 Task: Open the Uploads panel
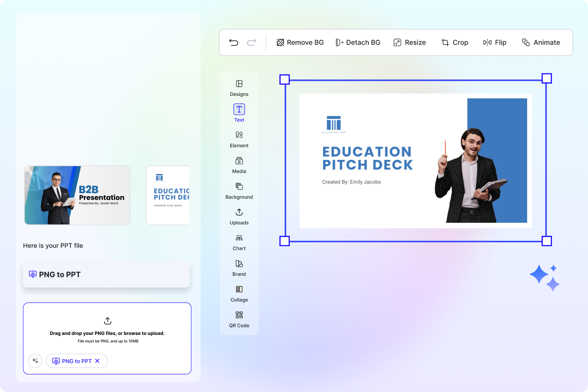point(239,217)
